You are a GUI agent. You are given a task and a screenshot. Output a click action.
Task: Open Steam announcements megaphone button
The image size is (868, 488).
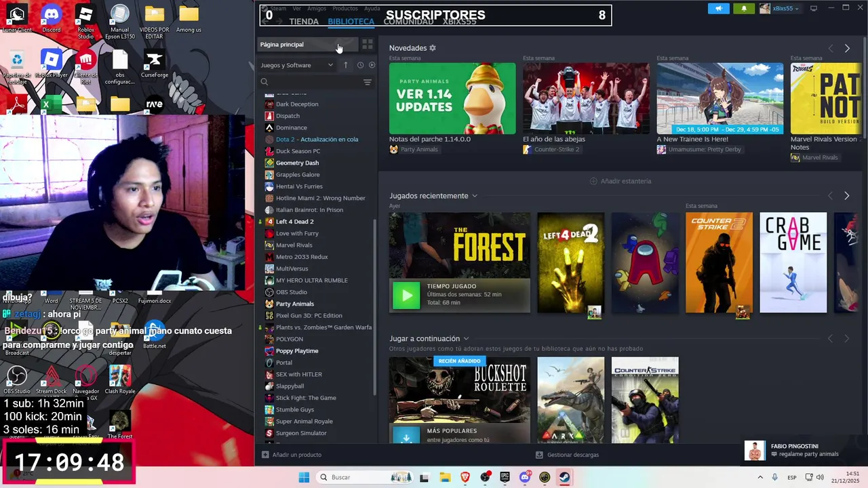pyautogui.click(x=719, y=8)
